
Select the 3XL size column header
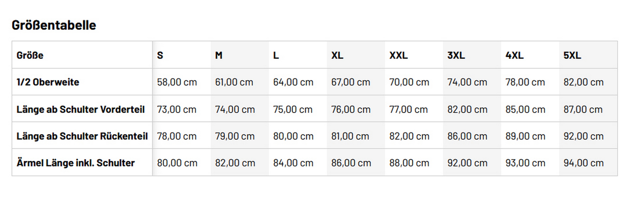point(456,55)
